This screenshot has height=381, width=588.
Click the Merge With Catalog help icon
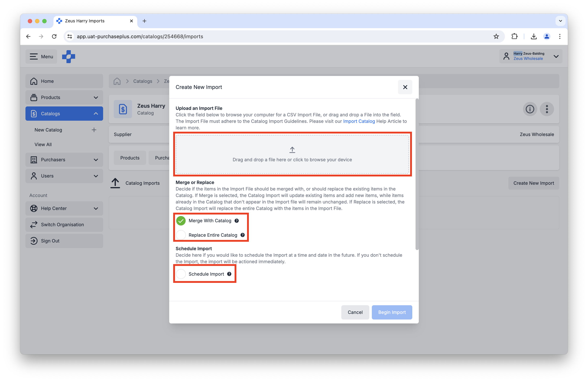[x=237, y=221]
